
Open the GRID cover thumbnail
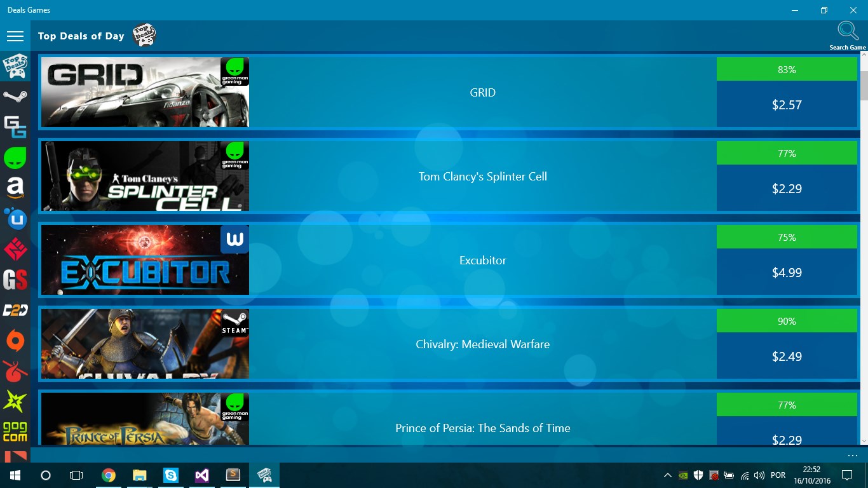(145, 92)
